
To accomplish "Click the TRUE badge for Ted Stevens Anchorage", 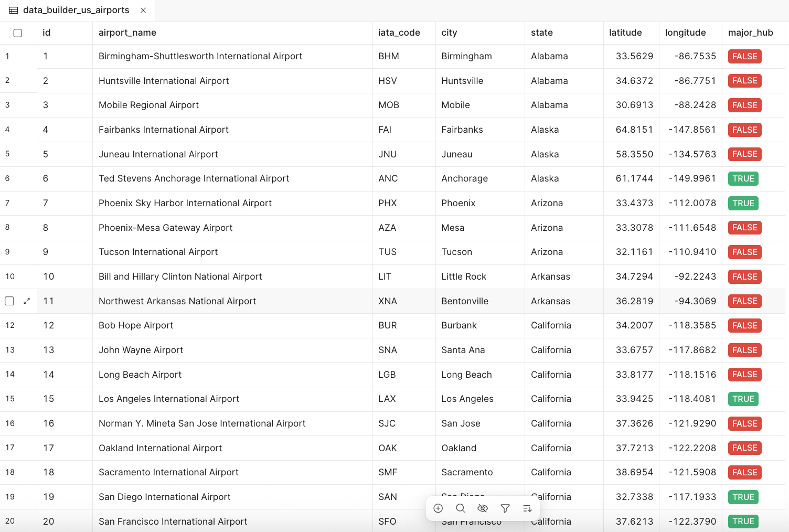I will 743,178.
